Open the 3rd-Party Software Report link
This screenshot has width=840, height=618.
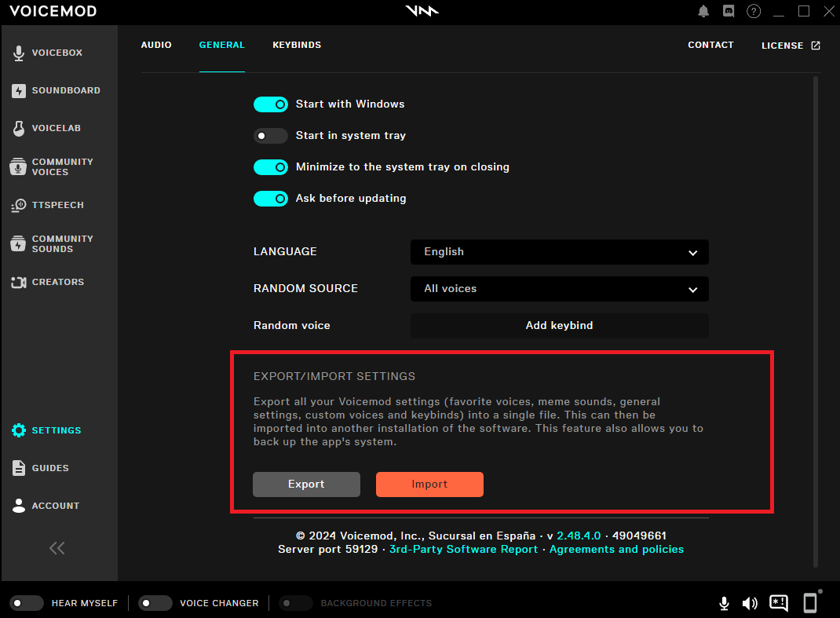(x=463, y=550)
